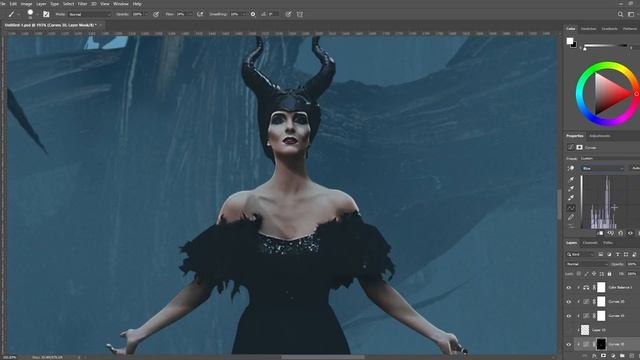This screenshot has height=360, width=640.
Task: Filter layers by adjustment layers
Action: click(x=609, y=254)
